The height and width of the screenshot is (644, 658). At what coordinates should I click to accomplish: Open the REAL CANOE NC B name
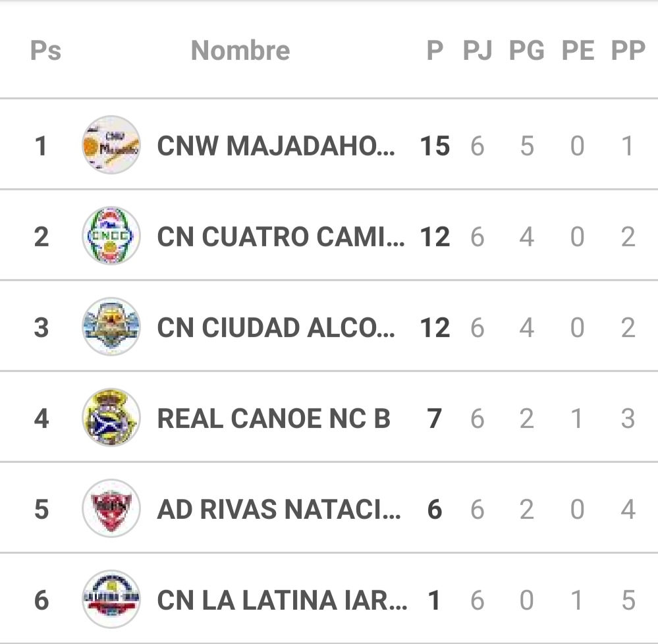click(x=273, y=418)
